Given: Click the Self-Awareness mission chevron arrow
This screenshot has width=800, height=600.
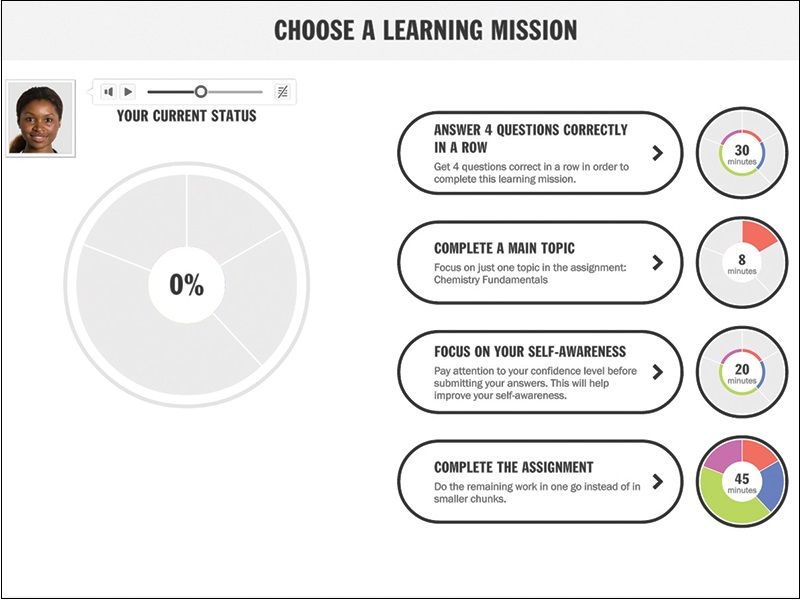Looking at the screenshot, I should pos(657,372).
